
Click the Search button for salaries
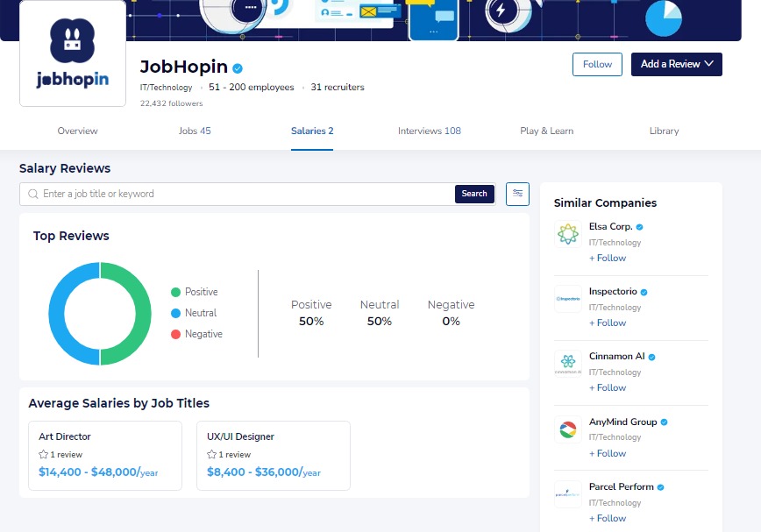pos(474,194)
